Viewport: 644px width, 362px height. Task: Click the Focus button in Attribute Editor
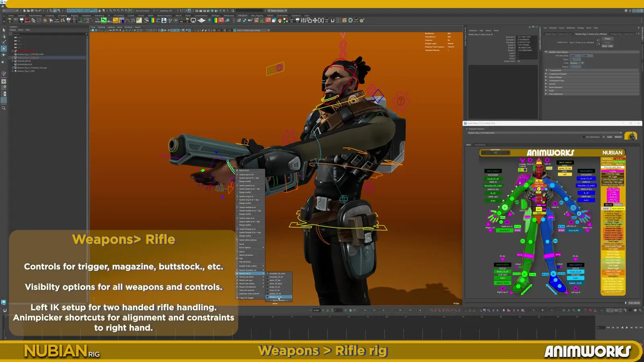[608, 39]
